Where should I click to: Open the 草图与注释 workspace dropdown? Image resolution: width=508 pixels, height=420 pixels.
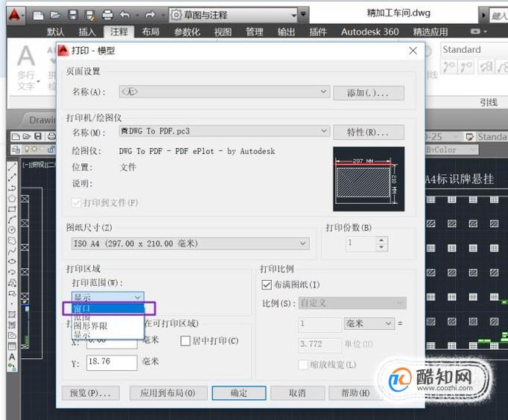[x=233, y=15]
